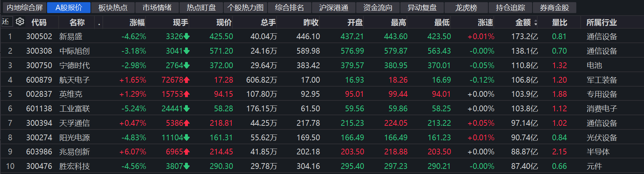Select row 5 英维克 current price 94.15
The width and height of the screenshot is (644, 174).
(223, 94)
